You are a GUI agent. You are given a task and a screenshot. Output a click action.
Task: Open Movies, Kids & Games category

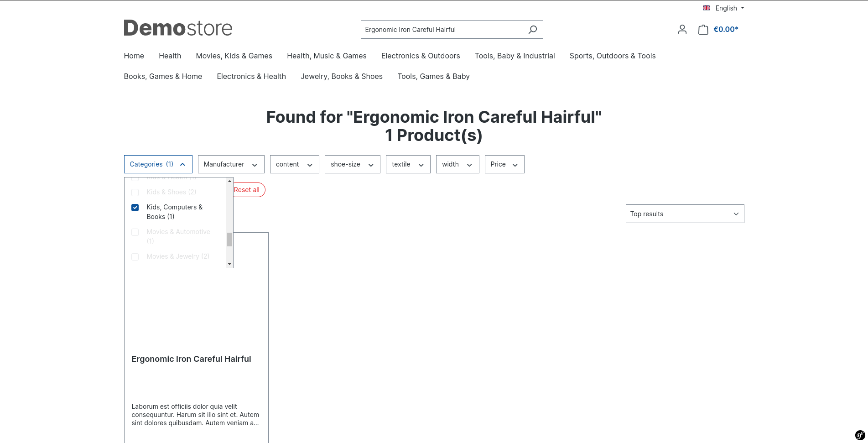[234, 56]
